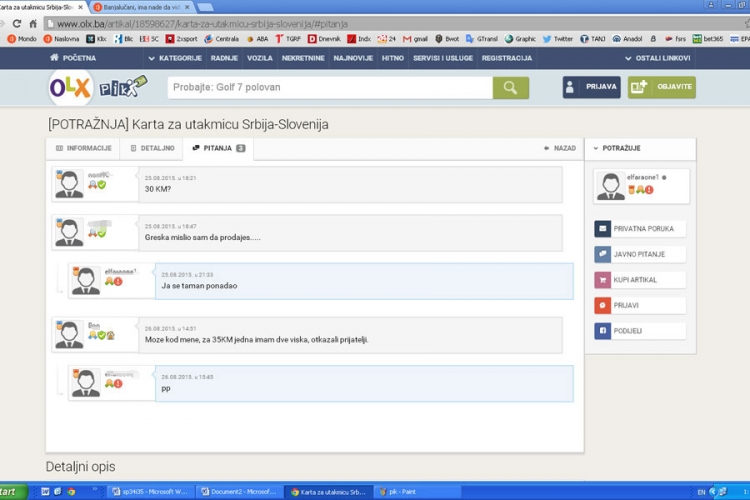Viewport: 750px width, 500px height.
Task: Reload the page with the browser refresh icon
Action: 17,23
